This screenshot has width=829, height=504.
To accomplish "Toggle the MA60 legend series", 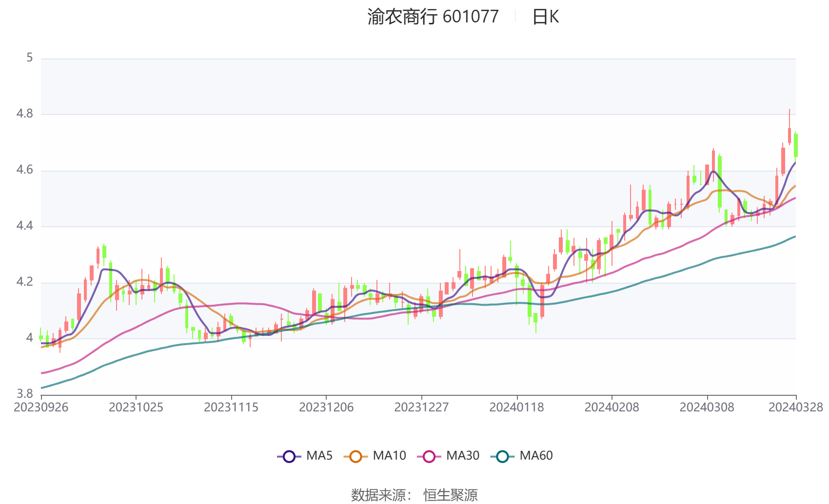I will [522, 456].
